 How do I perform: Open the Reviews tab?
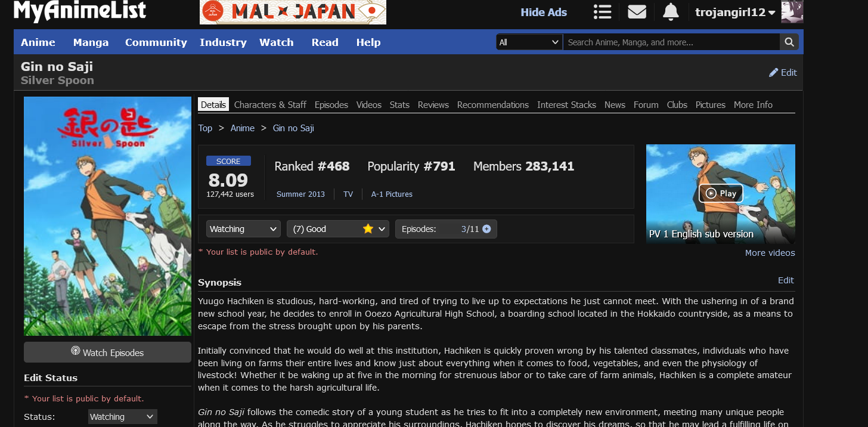coord(433,105)
